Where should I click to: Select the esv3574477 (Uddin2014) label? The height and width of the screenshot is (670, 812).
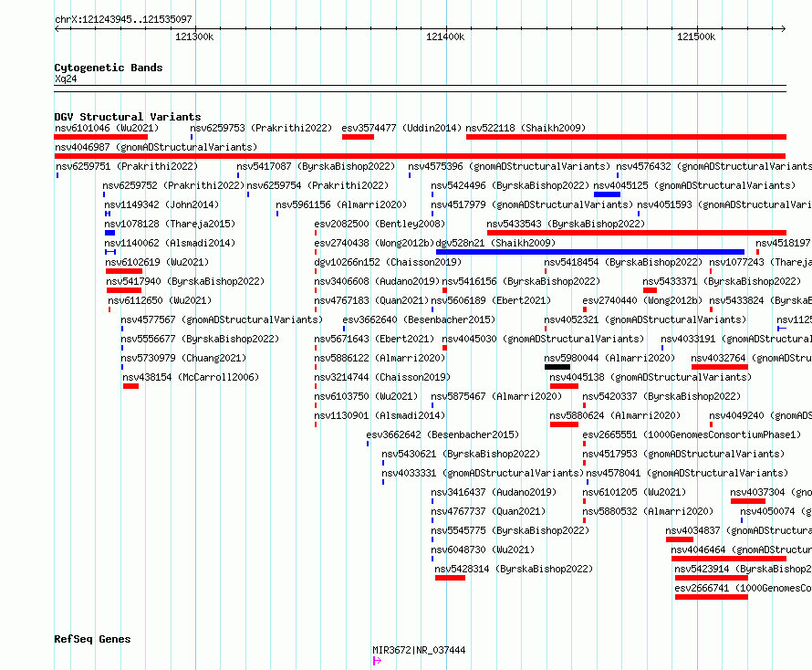tap(401, 128)
